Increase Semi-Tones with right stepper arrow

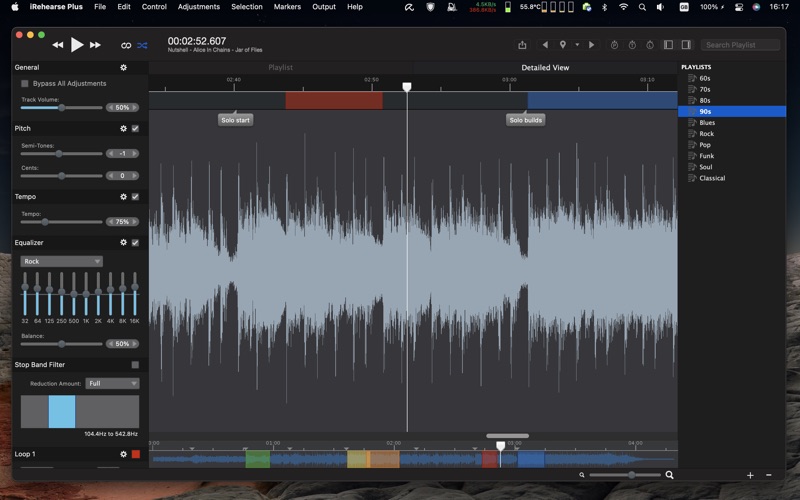(x=135, y=154)
